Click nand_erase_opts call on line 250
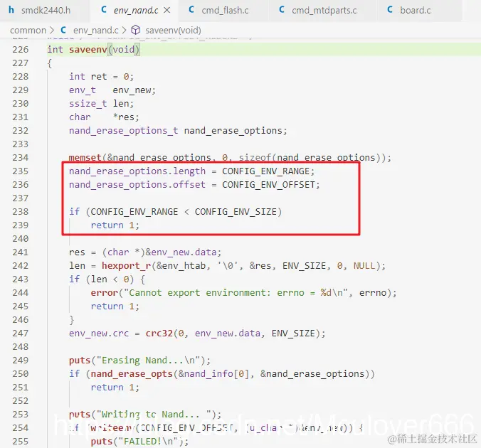The image size is (481, 448). [x=132, y=374]
